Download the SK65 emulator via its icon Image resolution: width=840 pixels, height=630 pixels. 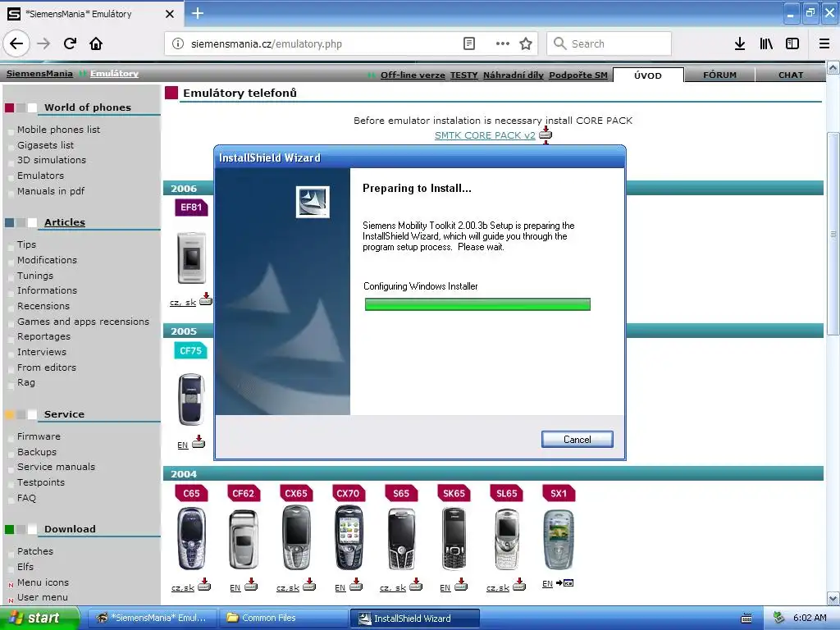pyautogui.click(x=461, y=584)
